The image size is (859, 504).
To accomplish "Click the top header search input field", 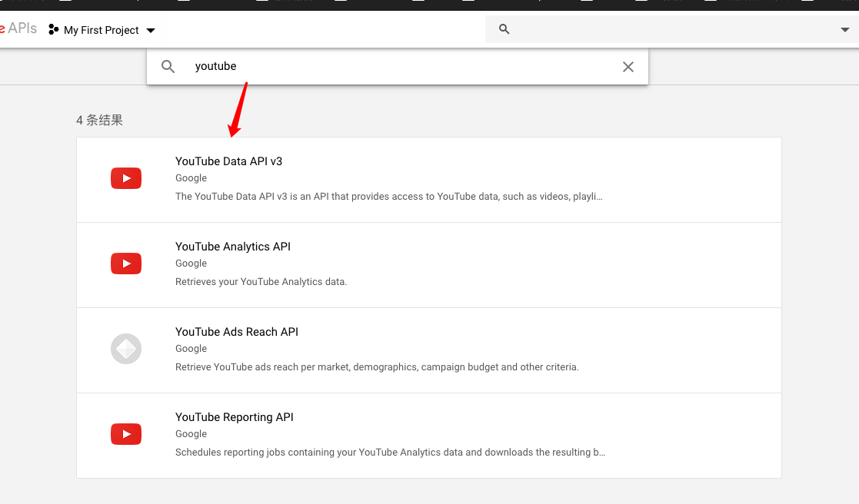I will [x=672, y=29].
